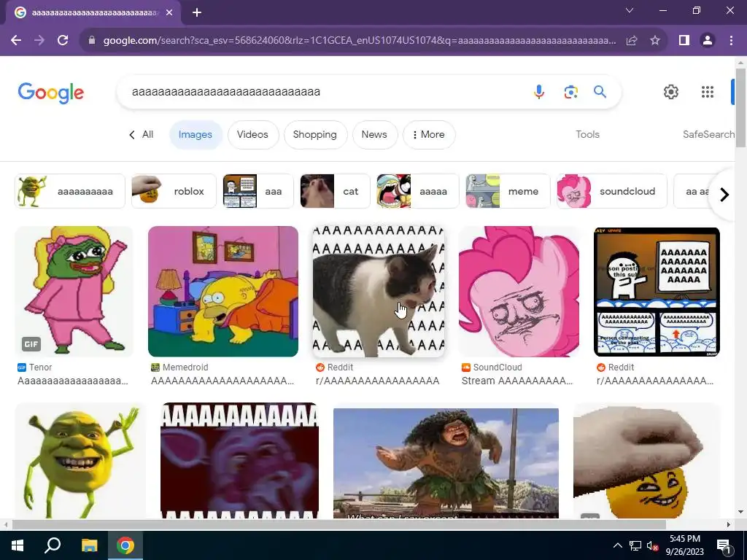View site information via the padlock icon
Viewport: 747px width, 560px height.
point(91,41)
